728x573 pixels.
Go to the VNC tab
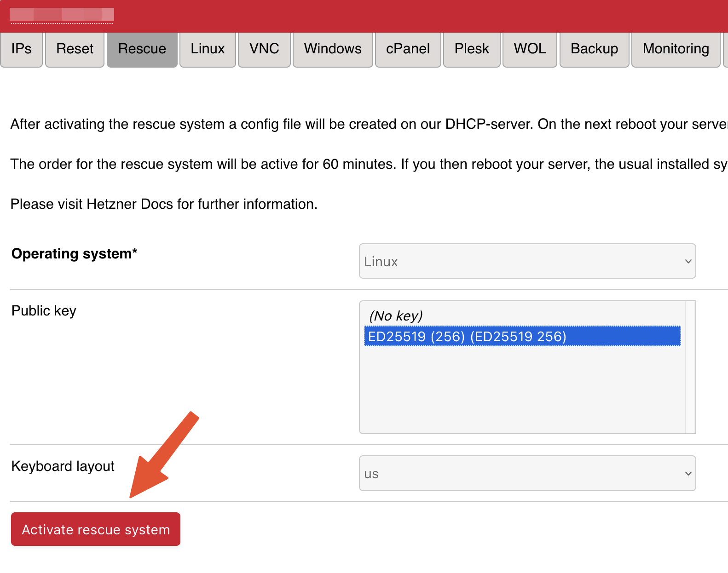tap(264, 49)
